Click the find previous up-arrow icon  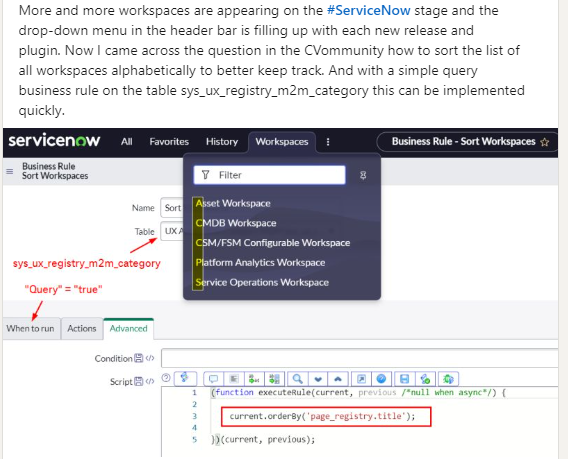pos(338,379)
